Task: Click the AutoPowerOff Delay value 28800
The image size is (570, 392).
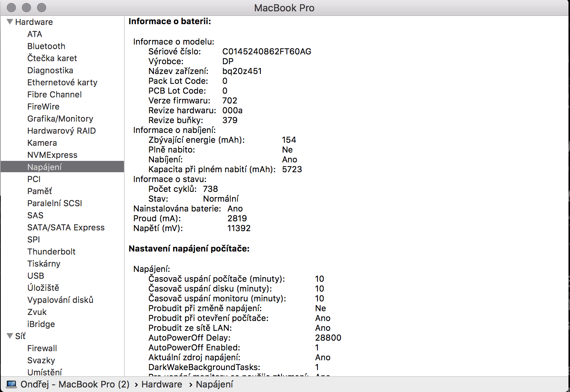Action: click(328, 338)
